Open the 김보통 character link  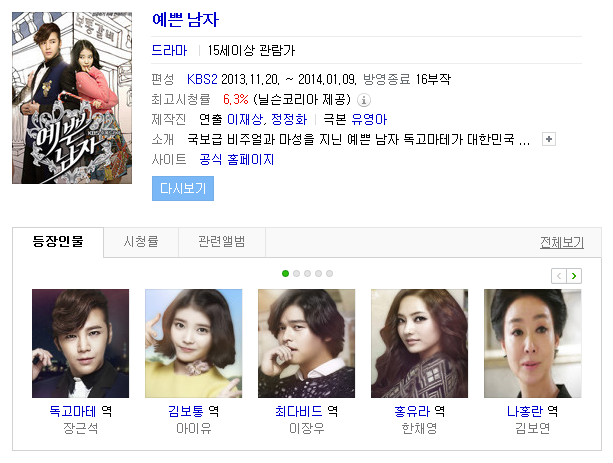(x=186, y=411)
